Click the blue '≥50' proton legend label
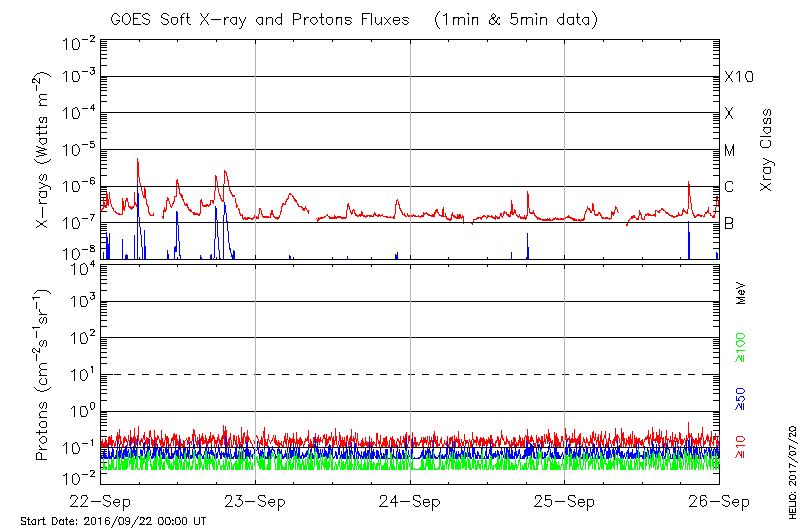800x530 pixels. [741, 399]
